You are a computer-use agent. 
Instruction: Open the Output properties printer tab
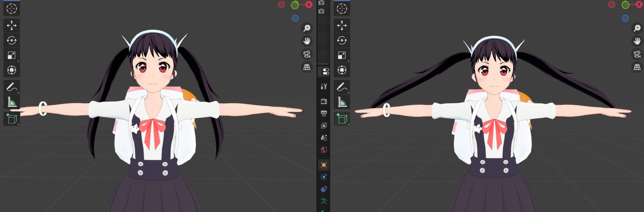coord(324,113)
